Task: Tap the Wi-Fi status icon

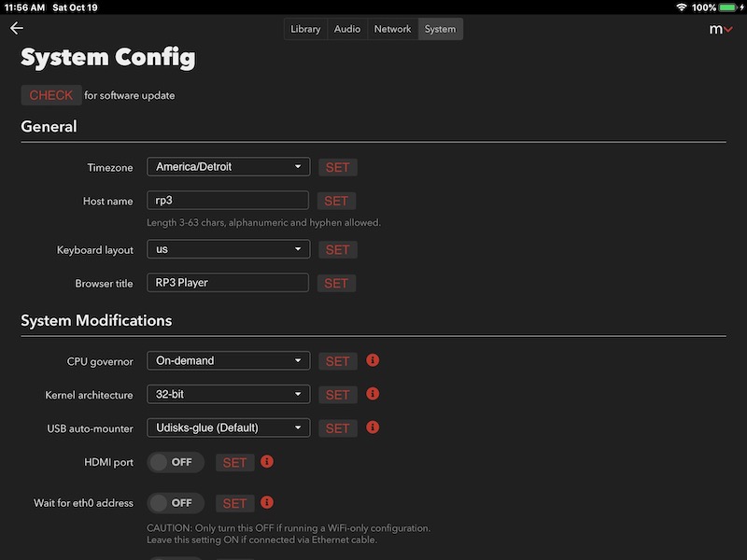Action: click(x=682, y=7)
